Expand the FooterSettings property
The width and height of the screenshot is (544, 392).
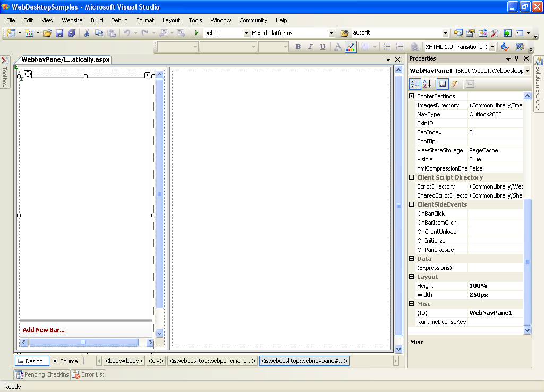click(x=411, y=96)
